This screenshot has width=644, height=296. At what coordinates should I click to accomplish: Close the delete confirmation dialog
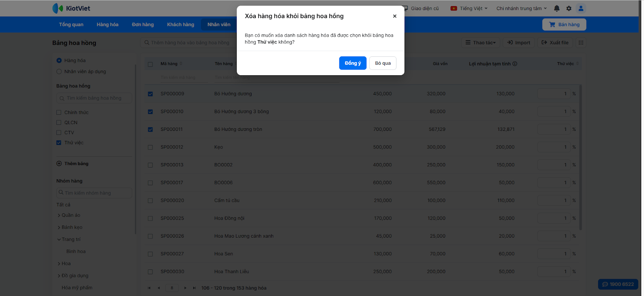tap(394, 16)
